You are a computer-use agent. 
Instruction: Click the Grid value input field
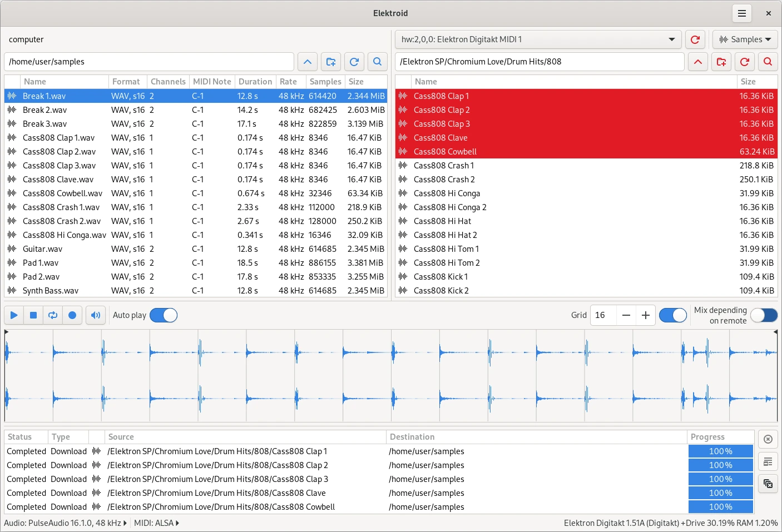(x=603, y=315)
